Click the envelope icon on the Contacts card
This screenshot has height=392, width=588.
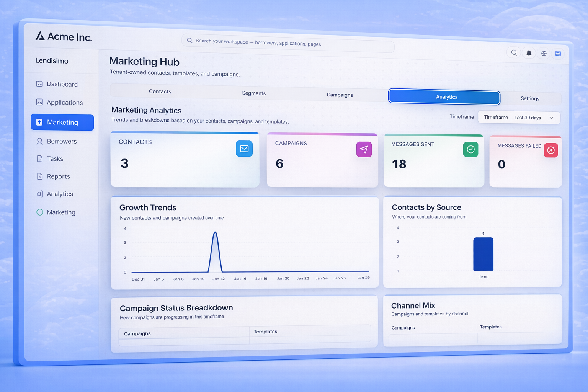coord(244,149)
